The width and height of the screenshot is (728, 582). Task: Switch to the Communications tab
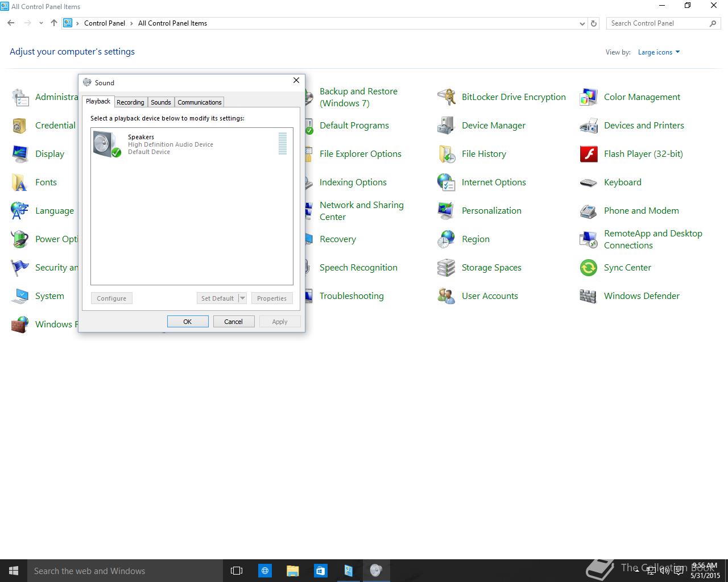point(199,102)
